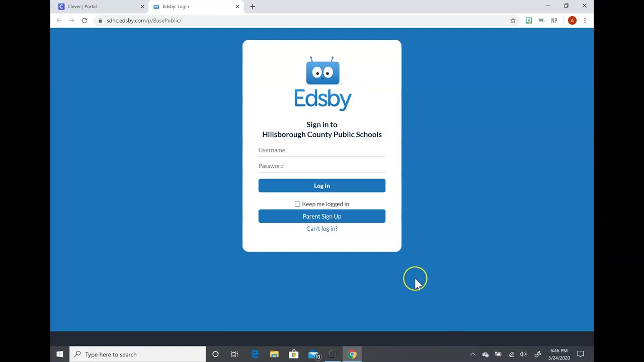This screenshot has width=644, height=362.
Task: Click the address bar URL
Action: tap(144, 21)
